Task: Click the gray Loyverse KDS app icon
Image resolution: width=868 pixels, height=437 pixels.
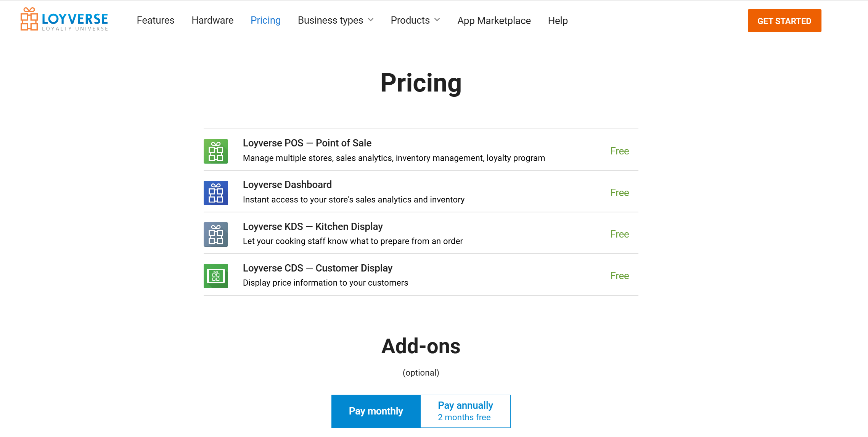Action: click(216, 235)
